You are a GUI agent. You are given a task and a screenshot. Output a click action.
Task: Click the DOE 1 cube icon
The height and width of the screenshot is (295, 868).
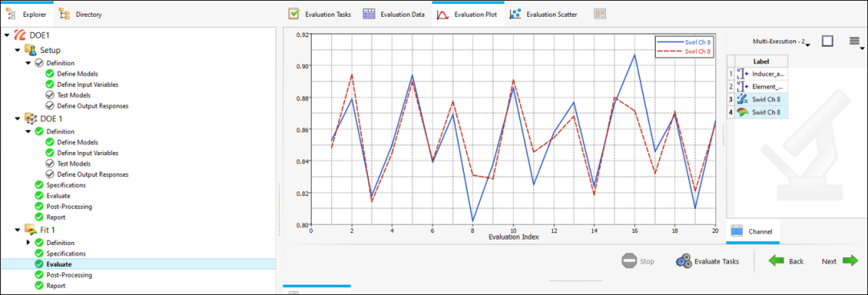[x=31, y=118]
